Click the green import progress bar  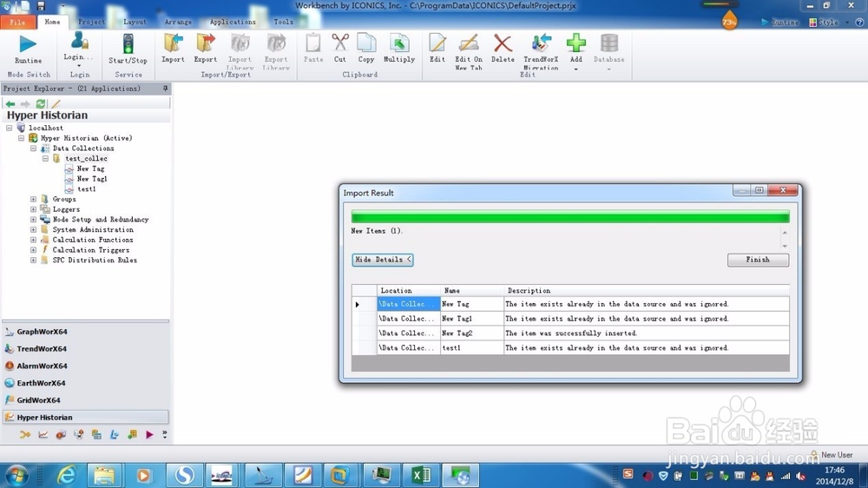tap(570, 216)
